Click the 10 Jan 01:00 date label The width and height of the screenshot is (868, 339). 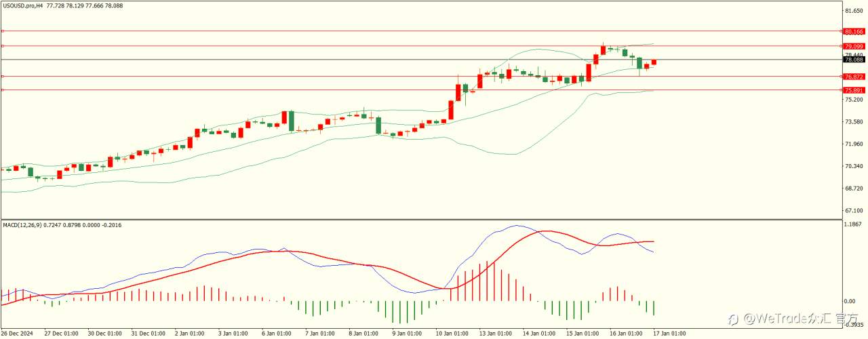coord(452,334)
